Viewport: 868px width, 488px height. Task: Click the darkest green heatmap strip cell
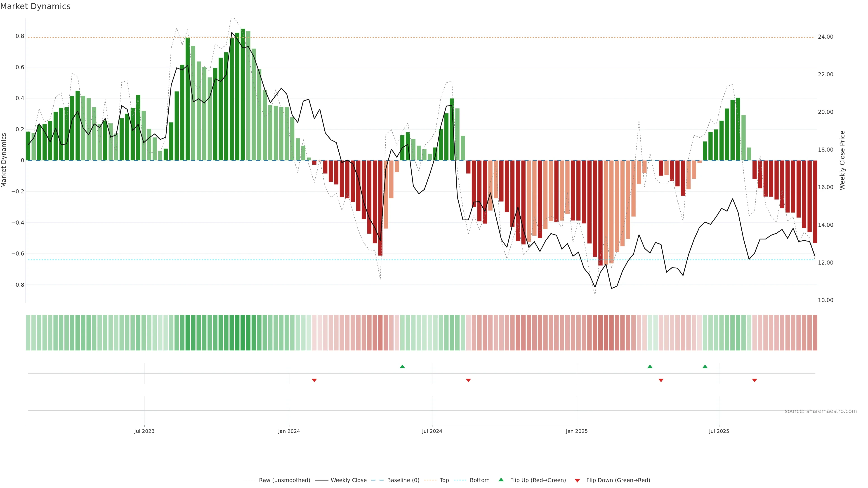(243, 333)
